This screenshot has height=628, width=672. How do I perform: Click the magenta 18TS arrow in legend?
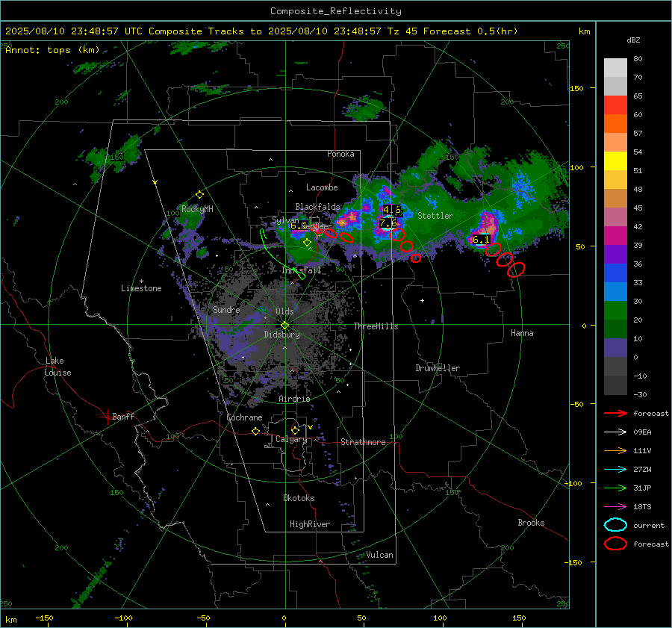coord(615,507)
